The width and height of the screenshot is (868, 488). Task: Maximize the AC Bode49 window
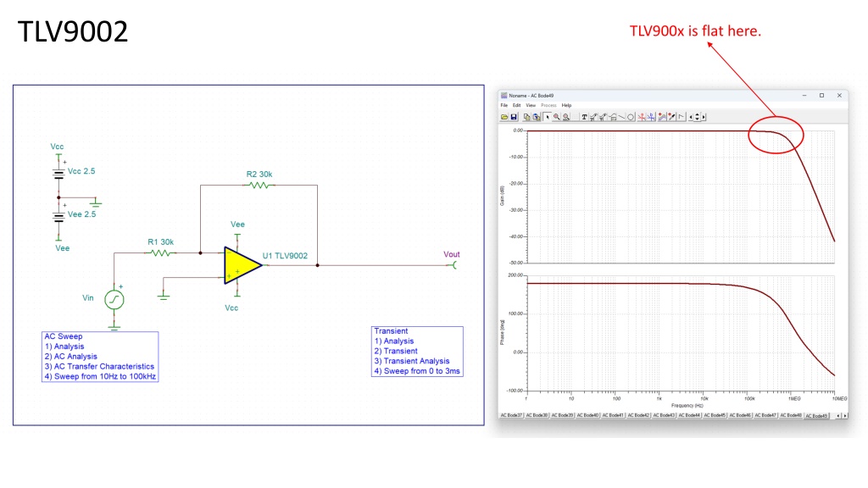click(x=821, y=96)
